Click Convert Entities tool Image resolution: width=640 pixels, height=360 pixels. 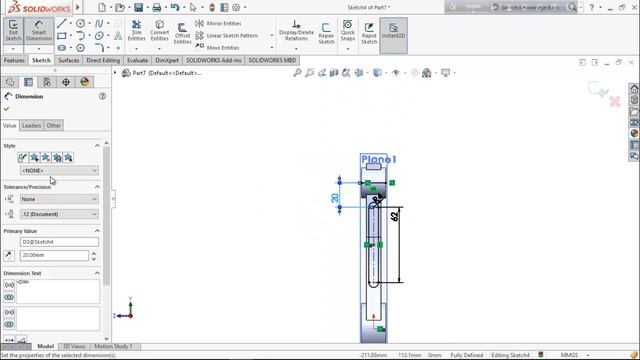pyautogui.click(x=160, y=31)
